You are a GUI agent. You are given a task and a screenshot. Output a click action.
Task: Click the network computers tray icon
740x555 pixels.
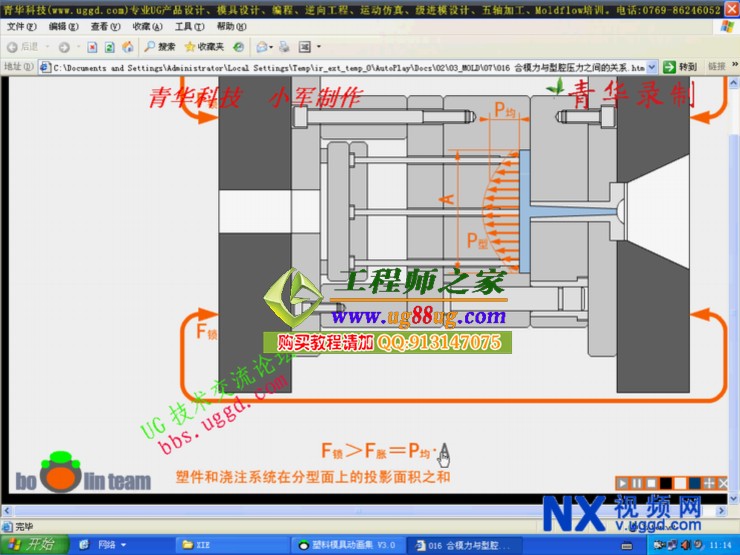[673, 545]
